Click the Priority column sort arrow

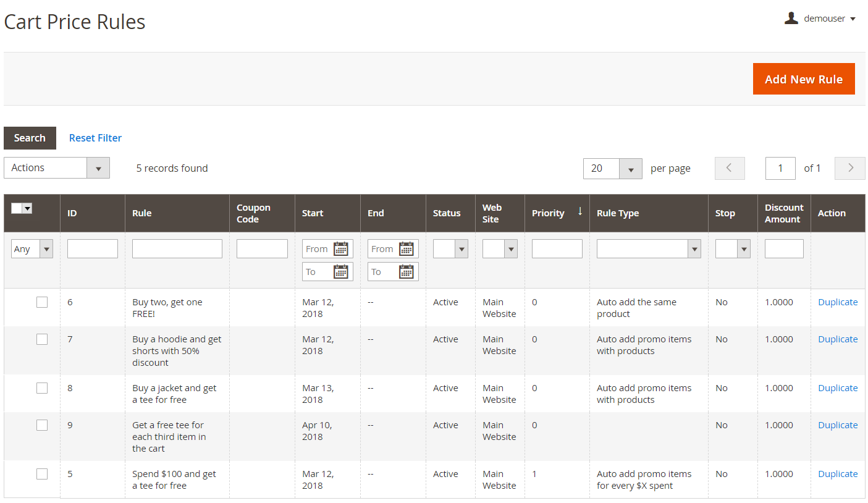coord(580,212)
